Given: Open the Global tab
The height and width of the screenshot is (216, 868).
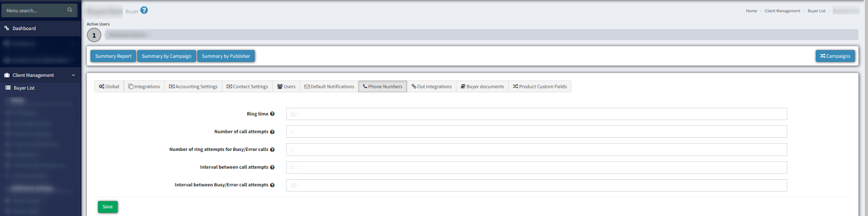Looking at the screenshot, I should point(109,86).
